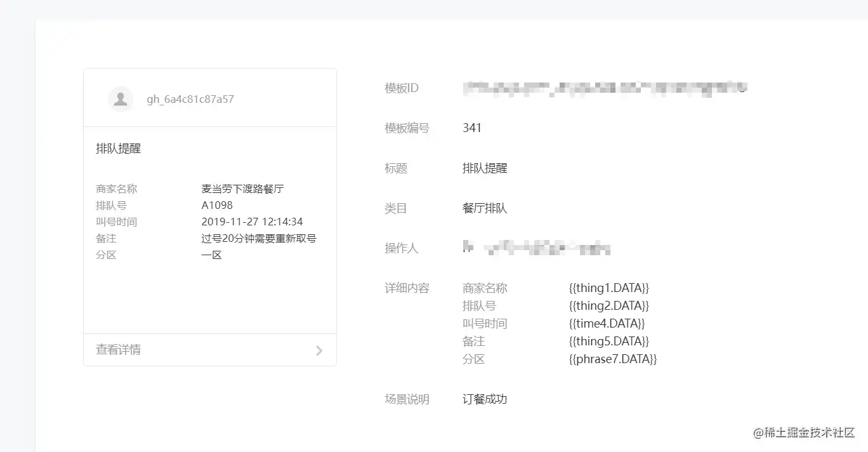Select remark 过号20分钟需要重新取号

point(259,238)
